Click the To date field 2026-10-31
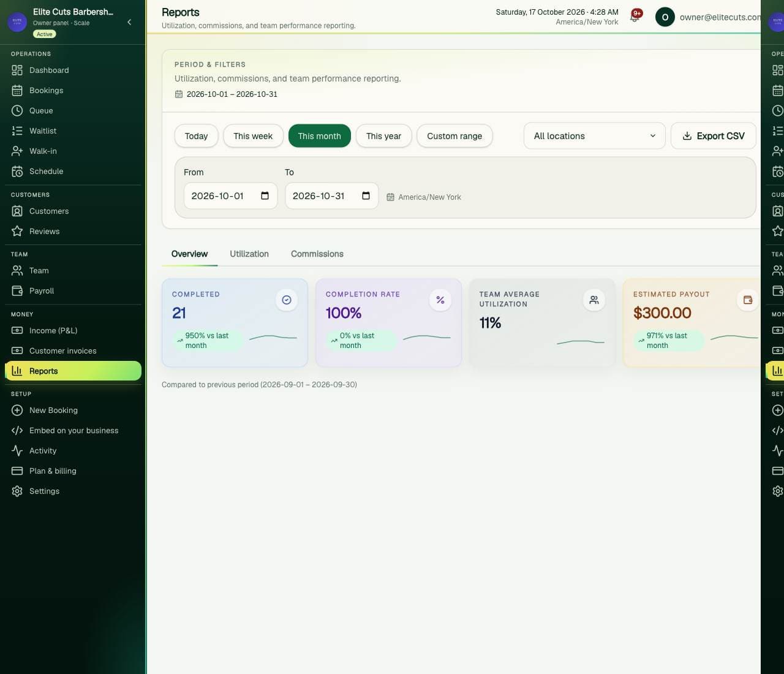 click(x=331, y=196)
